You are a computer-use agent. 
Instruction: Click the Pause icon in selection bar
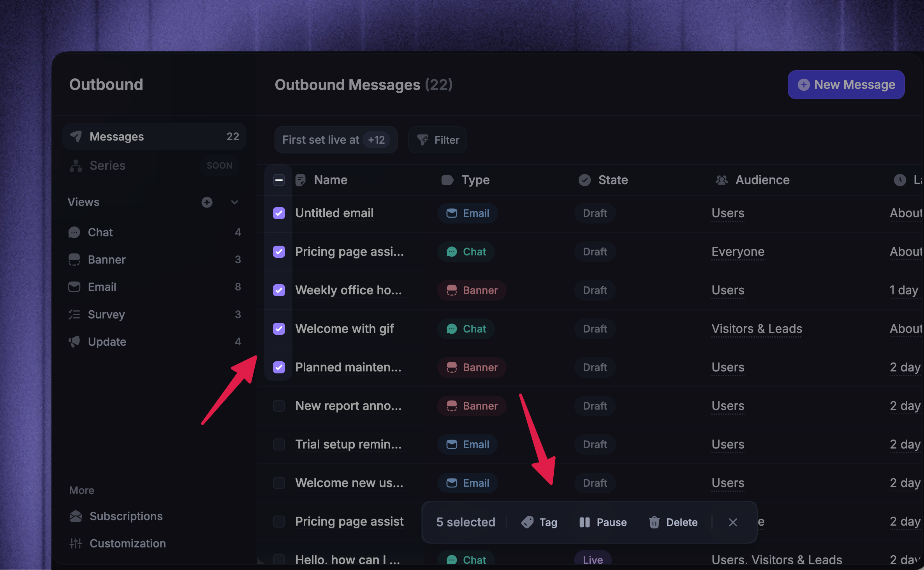coord(584,522)
